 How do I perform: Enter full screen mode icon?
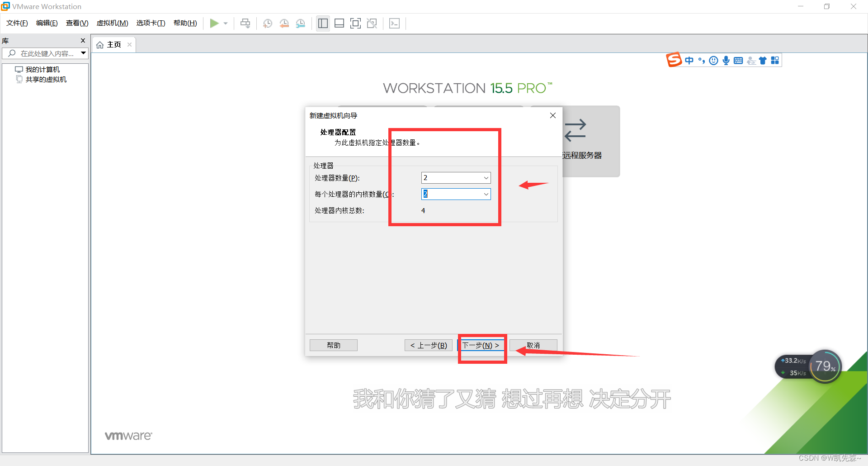point(355,23)
